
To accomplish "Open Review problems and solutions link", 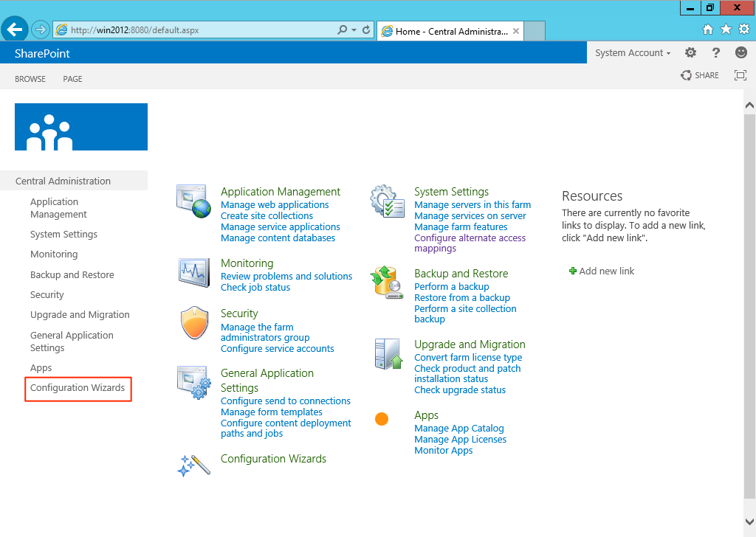I will [286, 277].
